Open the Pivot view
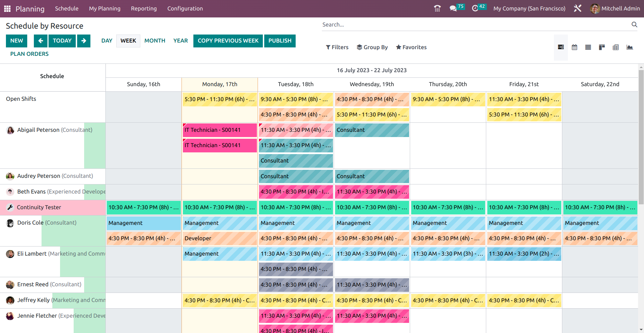Viewport: 644px width, 333px height. point(615,47)
